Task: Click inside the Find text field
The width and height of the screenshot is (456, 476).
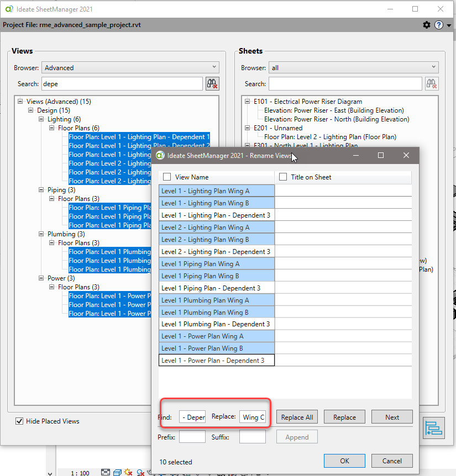Action: [192, 417]
